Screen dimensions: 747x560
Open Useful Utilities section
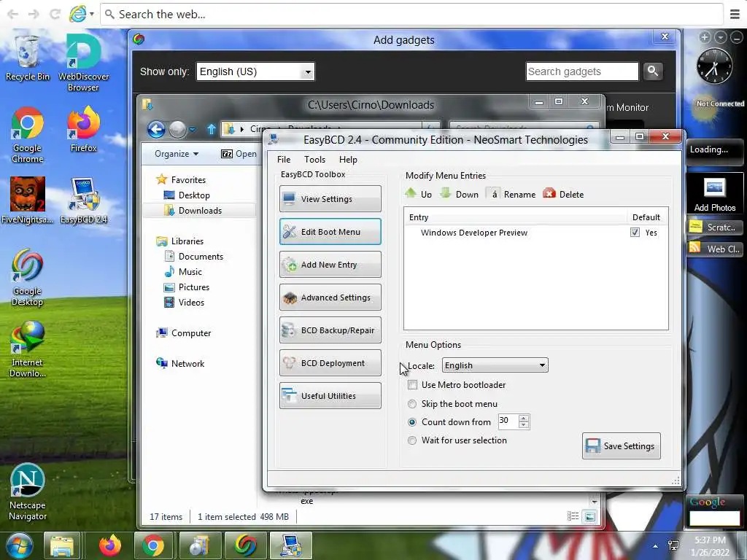330,396
